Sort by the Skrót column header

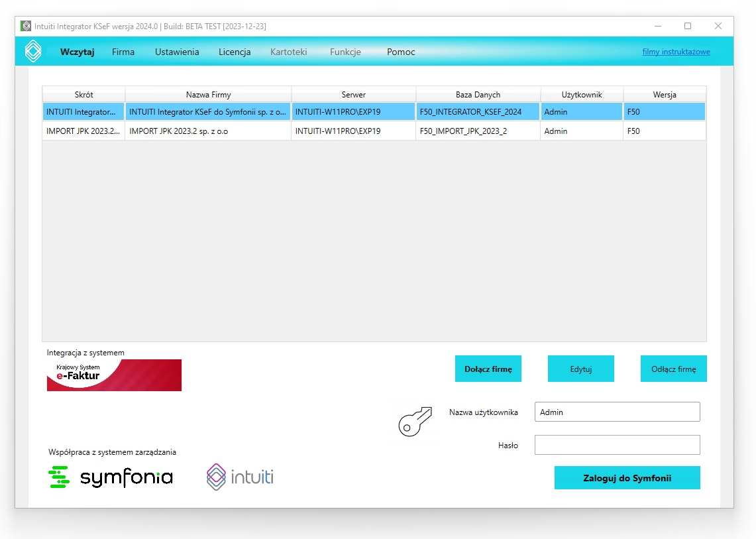(84, 95)
